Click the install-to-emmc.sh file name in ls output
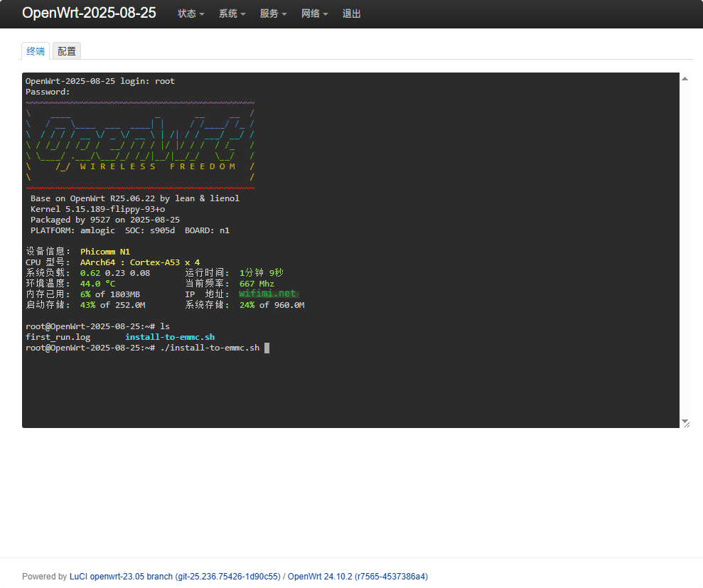Image resolution: width=703 pixels, height=588 pixels. (170, 337)
